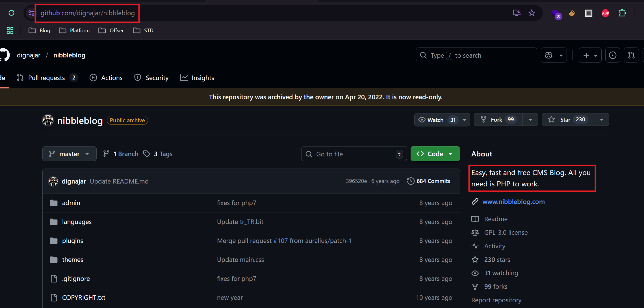Open the green Code dropdown

tap(435, 154)
